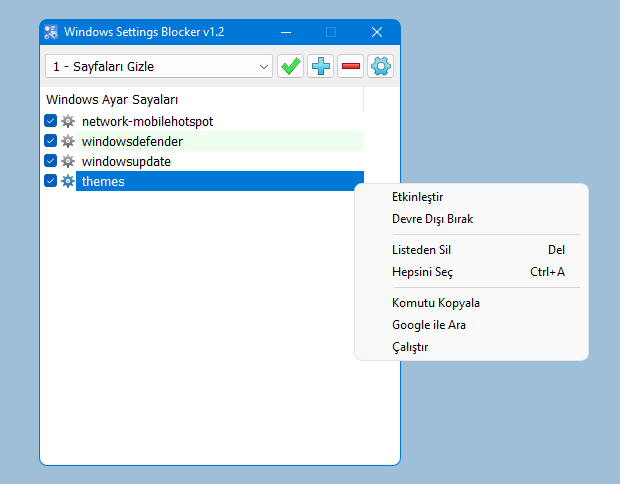
Task: Select Hepsini Seç in context menu
Action: [x=471, y=272]
